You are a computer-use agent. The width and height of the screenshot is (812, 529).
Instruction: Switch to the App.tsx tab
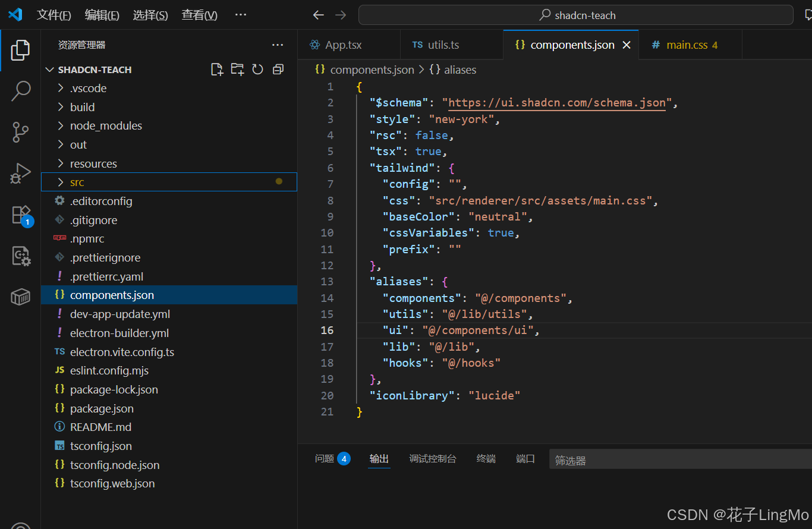[349, 45]
